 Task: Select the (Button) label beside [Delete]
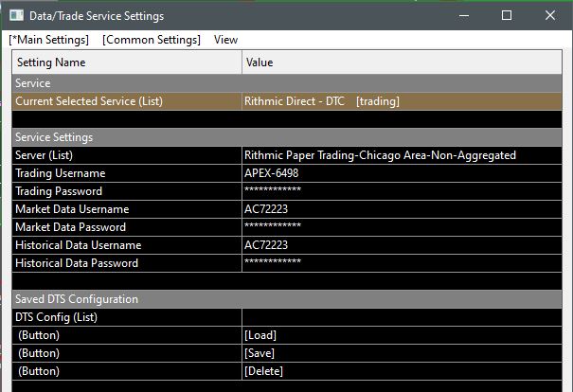(39, 371)
